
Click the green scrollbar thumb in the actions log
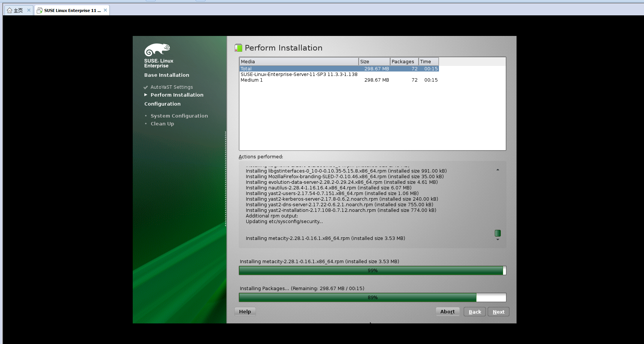pos(498,233)
